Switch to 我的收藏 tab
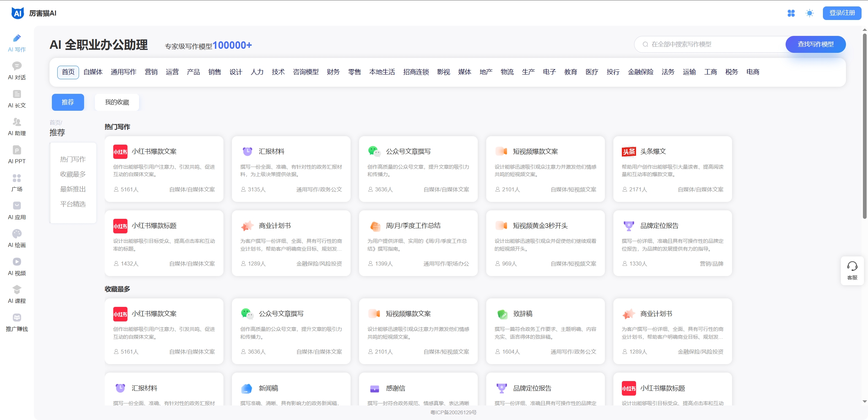Screen dimensions: 868x420 coord(117,102)
